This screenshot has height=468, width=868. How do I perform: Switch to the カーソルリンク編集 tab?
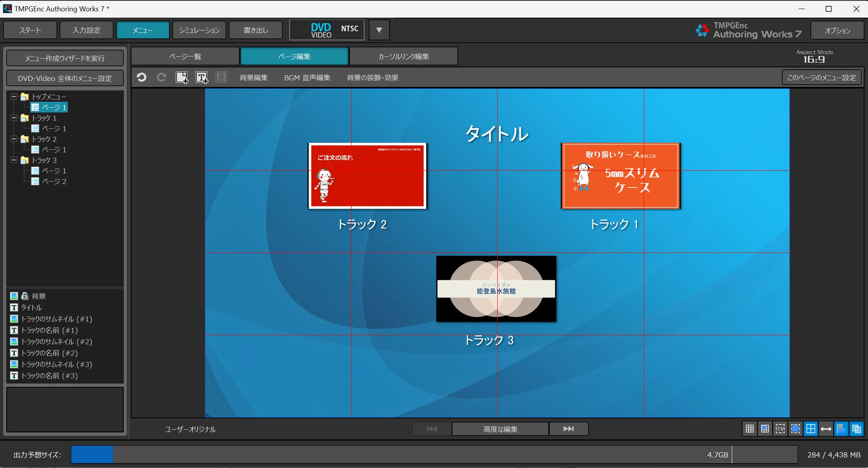coord(403,56)
